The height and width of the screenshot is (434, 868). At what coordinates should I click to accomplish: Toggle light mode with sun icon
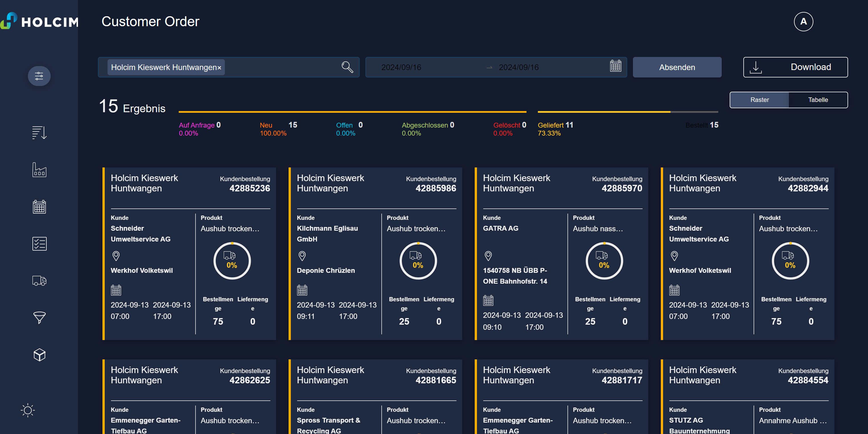click(28, 410)
